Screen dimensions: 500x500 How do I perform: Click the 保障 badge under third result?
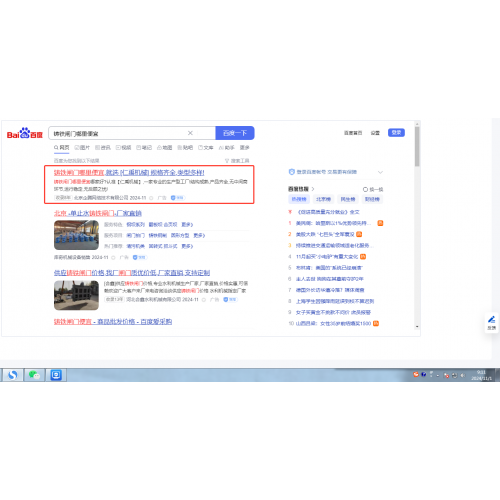[x=230, y=299]
